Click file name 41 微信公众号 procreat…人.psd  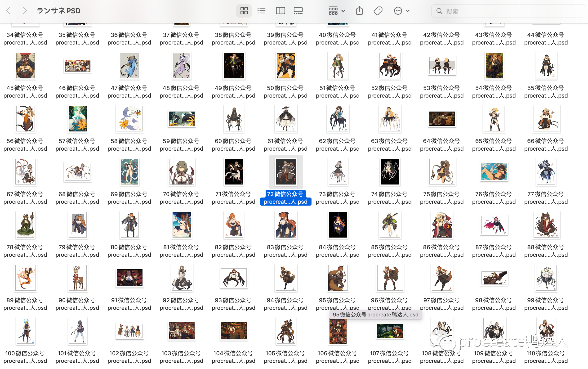click(x=390, y=39)
